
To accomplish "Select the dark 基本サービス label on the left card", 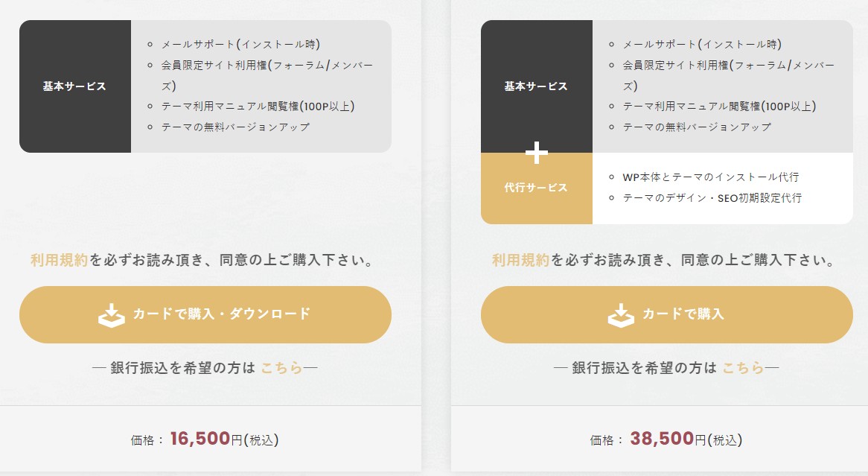I will (x=74, y=86).
